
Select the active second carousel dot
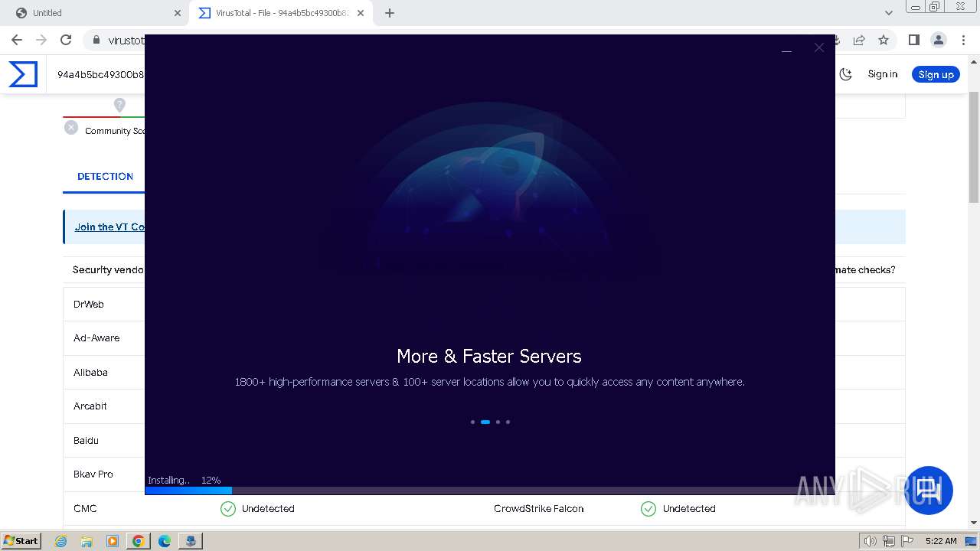point(485,422)
